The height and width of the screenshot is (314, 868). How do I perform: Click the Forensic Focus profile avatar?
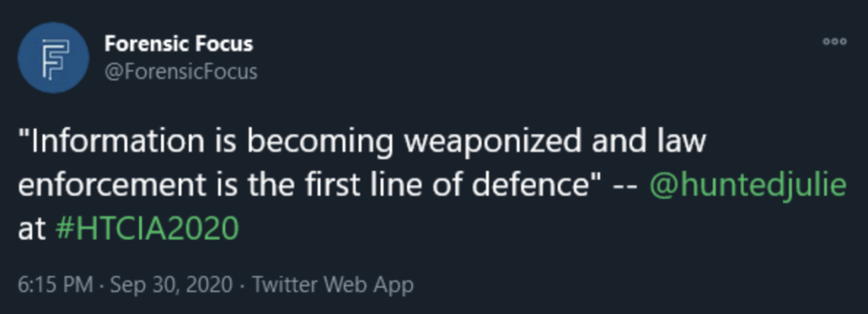coord(53,58)
